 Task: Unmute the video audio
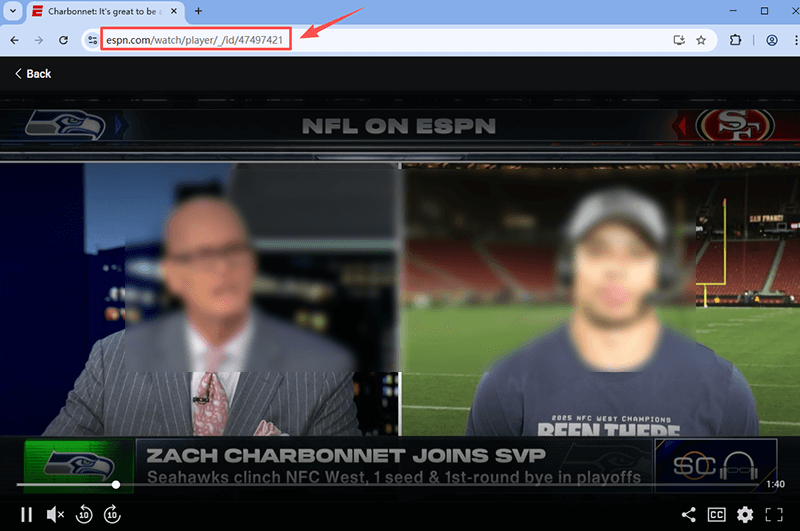pyautogui.click(x=55, y=515)
